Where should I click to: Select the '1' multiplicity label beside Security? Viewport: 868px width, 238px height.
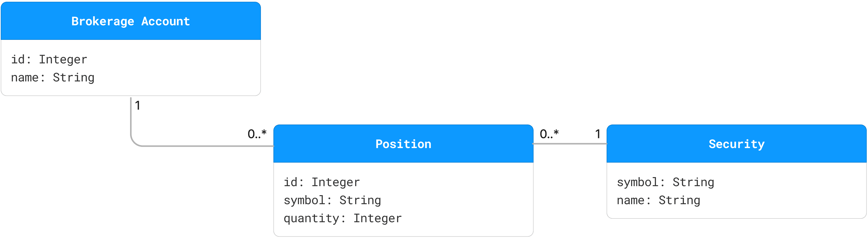pos(598,134)
